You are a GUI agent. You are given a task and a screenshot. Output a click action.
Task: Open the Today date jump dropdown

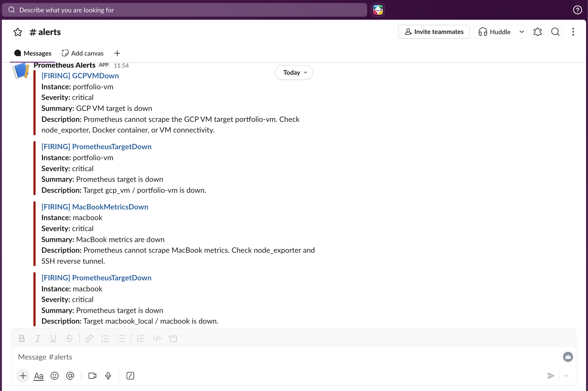(x=294, y=73)
